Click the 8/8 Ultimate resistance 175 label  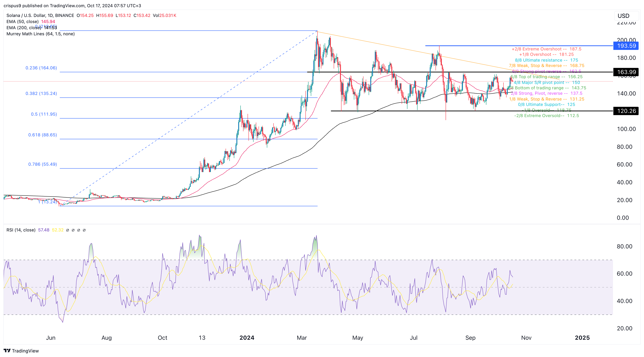tap(547, 60)
